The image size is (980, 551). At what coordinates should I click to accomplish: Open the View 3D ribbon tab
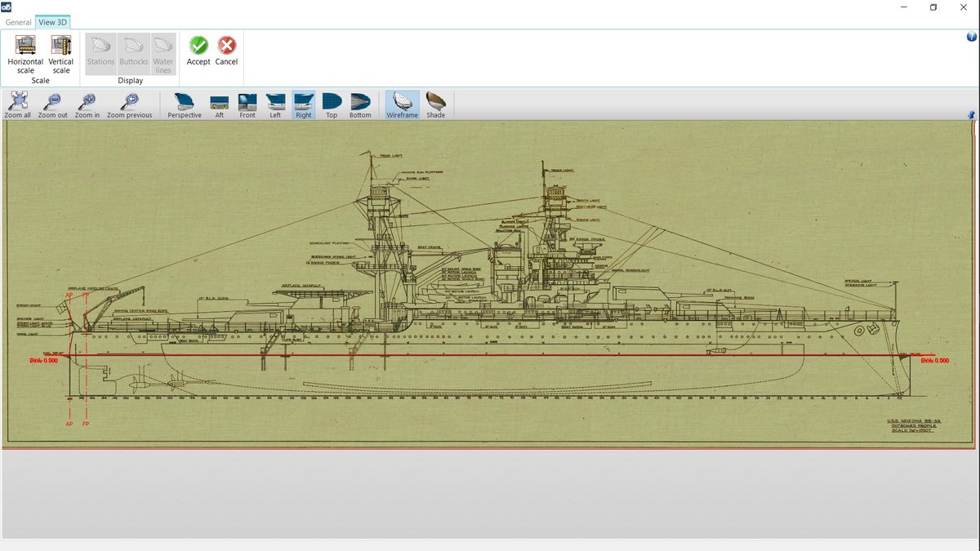[x=52, y=23]
